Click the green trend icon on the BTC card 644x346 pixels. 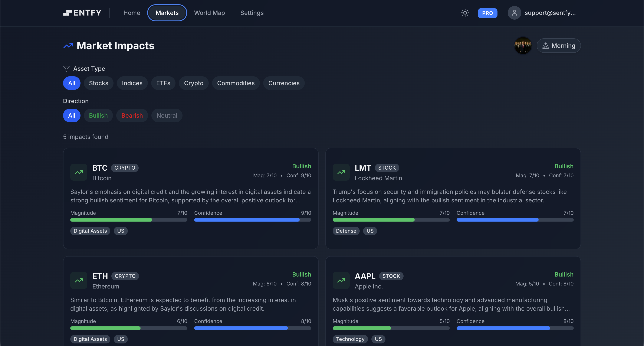(79, 172)
